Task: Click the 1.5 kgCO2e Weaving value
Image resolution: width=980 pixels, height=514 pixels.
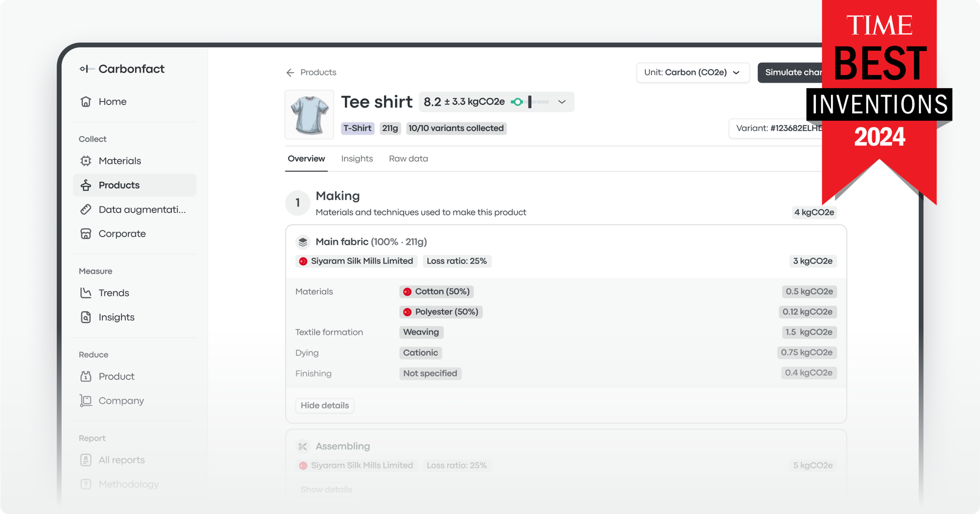Action: (x=809, y=332)
